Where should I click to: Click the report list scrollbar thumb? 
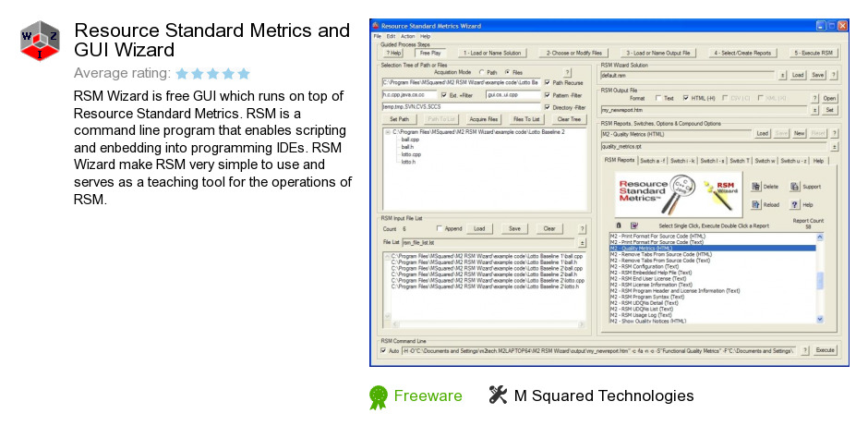[820, 281]
